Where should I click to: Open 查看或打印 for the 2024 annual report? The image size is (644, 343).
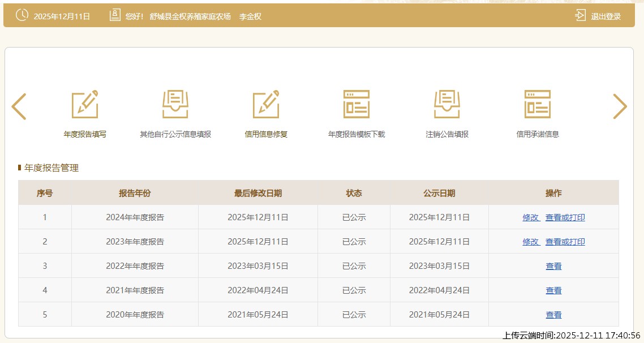tap(565, 217)
